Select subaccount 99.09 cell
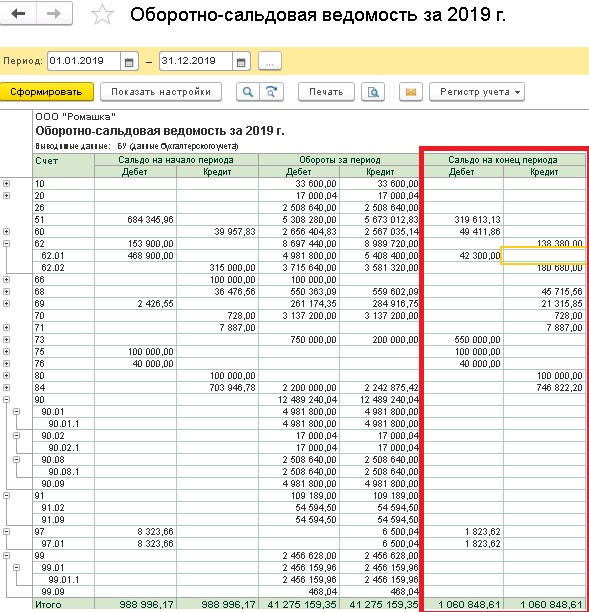 [x=63, y=592]
